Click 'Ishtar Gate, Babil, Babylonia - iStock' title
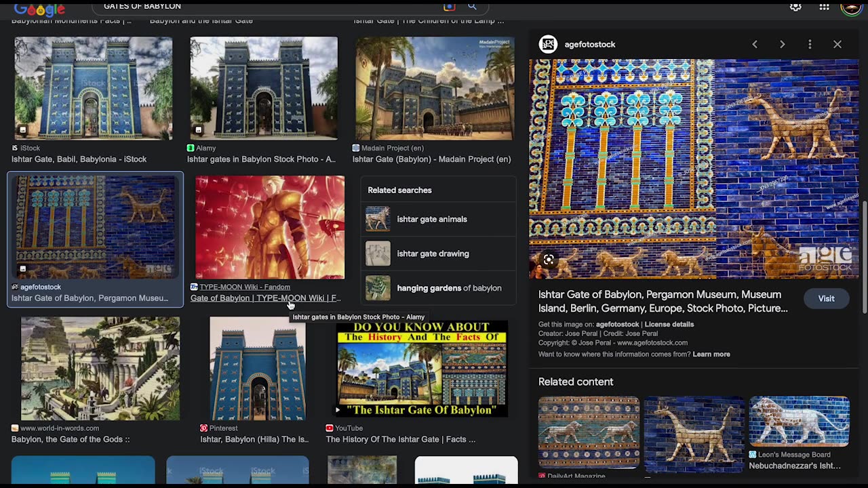 (79, 159)
